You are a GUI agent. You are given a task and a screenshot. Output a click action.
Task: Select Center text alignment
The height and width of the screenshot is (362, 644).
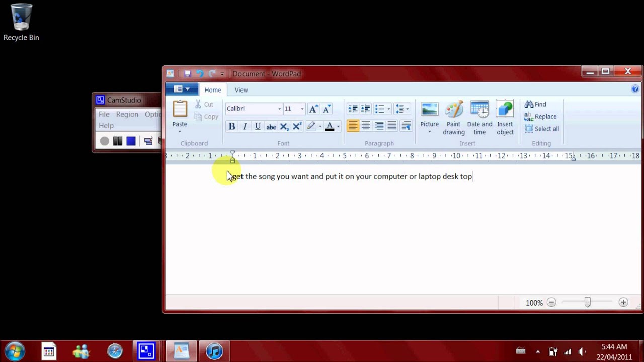[366, 126]
